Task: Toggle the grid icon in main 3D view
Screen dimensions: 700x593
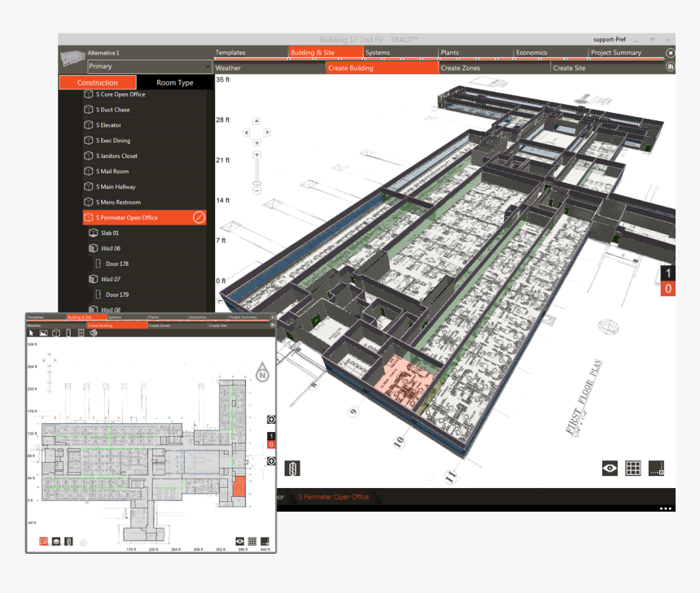Action: 633,468
